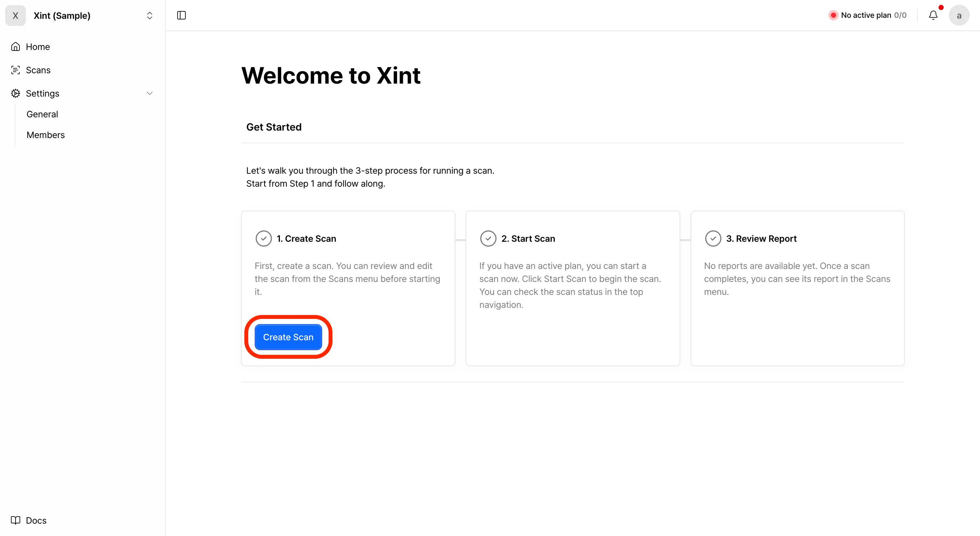Click the Create Scan button
980x536 pixels.
click(288, 337)
